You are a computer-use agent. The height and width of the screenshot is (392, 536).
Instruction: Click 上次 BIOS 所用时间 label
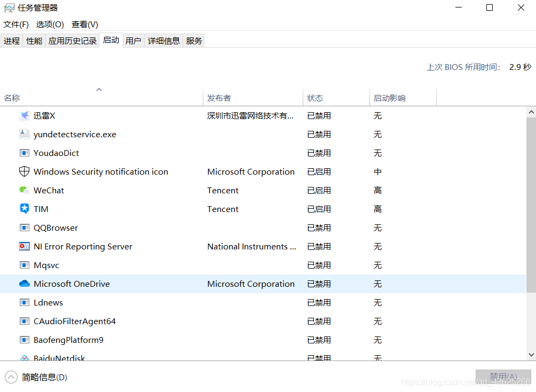463,67
